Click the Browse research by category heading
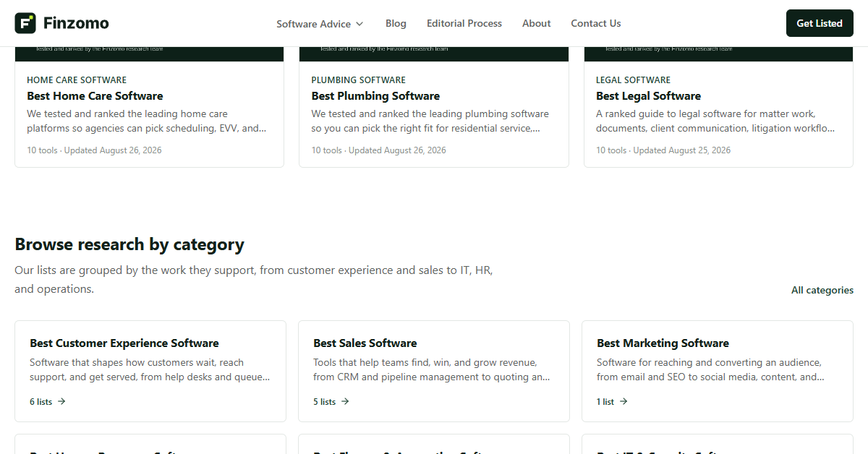This screenshot has width=868, height=454. point(129,244)
